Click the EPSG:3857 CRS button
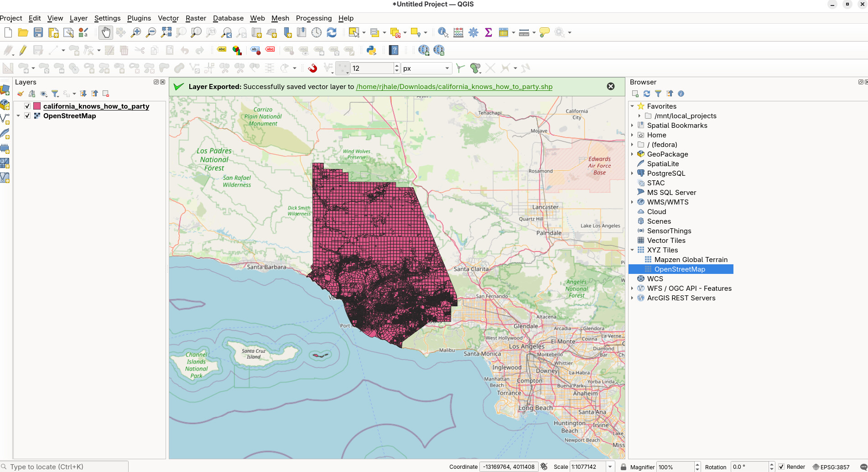Viewport: 868px width, 472px height. click(831, 467)
